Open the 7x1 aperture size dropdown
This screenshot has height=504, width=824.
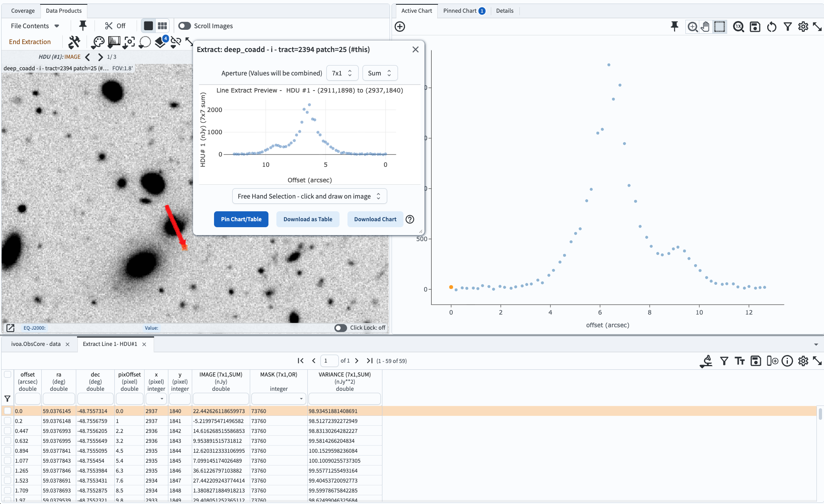[342, 73]
